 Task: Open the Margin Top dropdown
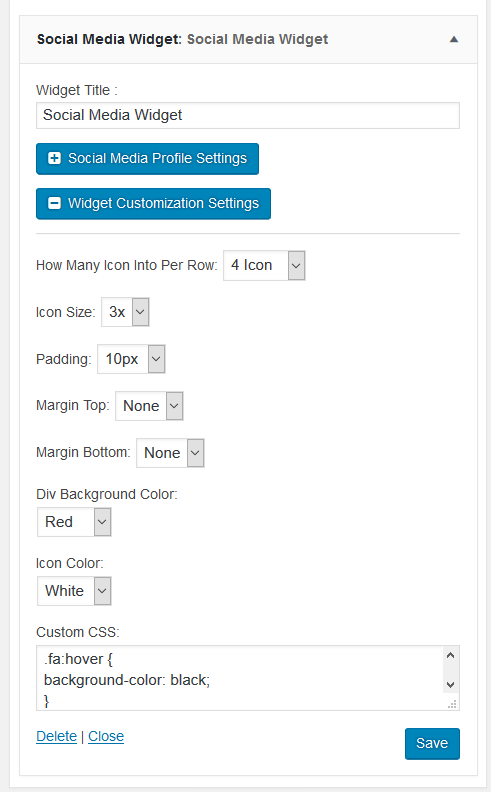(149, 406)
